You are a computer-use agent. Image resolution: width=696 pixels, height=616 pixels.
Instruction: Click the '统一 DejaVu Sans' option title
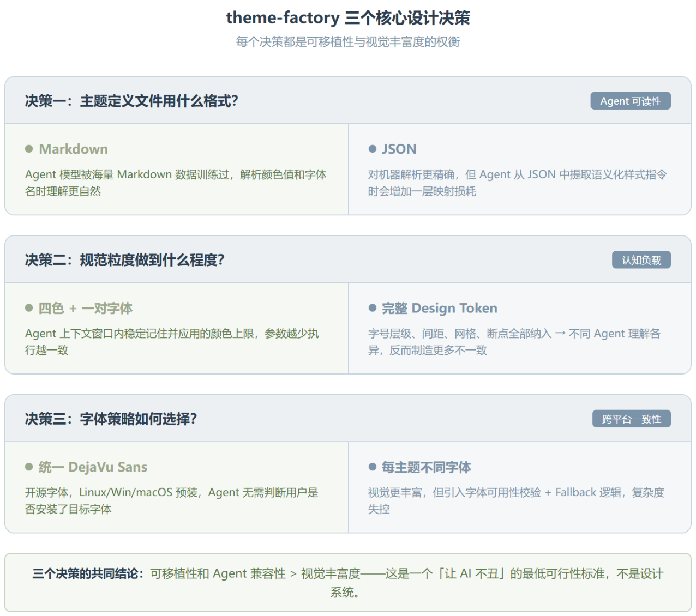coord(93,467)
